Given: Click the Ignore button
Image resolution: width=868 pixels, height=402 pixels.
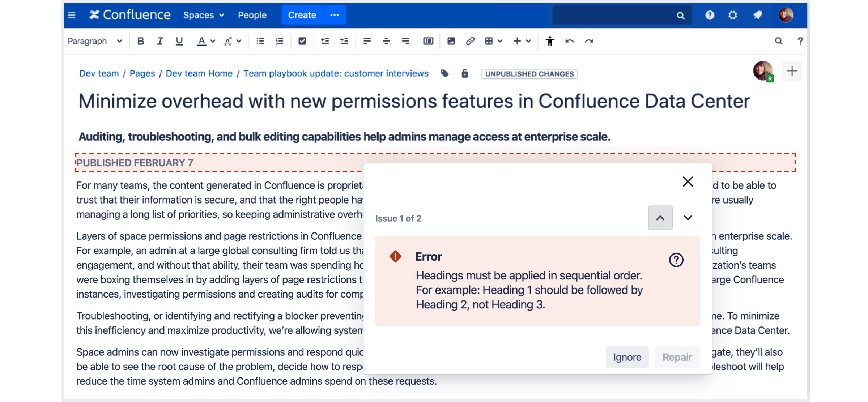Looking at the screenshot, I should (627, 357).
